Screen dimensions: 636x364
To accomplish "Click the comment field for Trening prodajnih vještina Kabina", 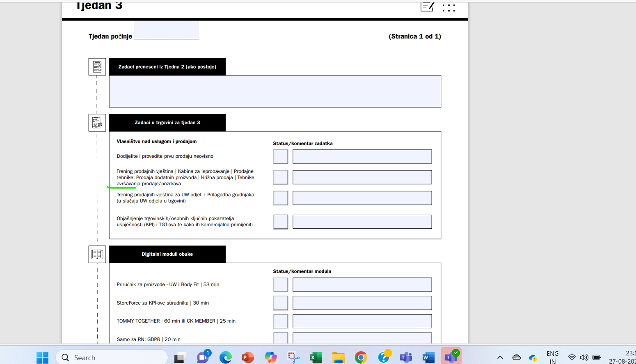I will (x=362, y=177).
